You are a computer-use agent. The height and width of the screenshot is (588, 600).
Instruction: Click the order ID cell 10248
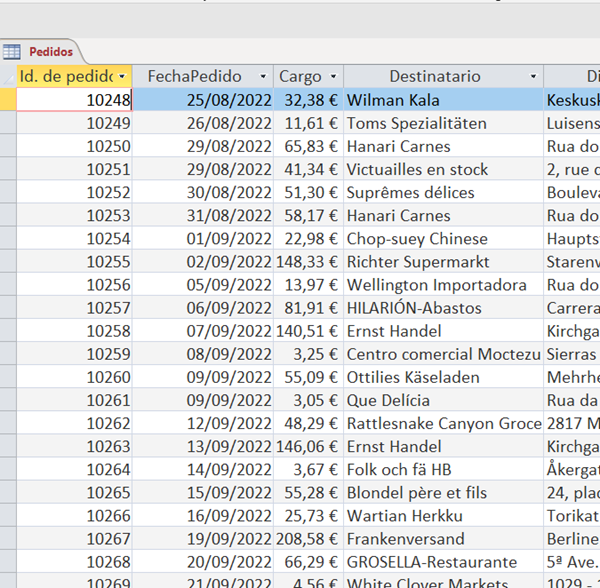(75, 100)
